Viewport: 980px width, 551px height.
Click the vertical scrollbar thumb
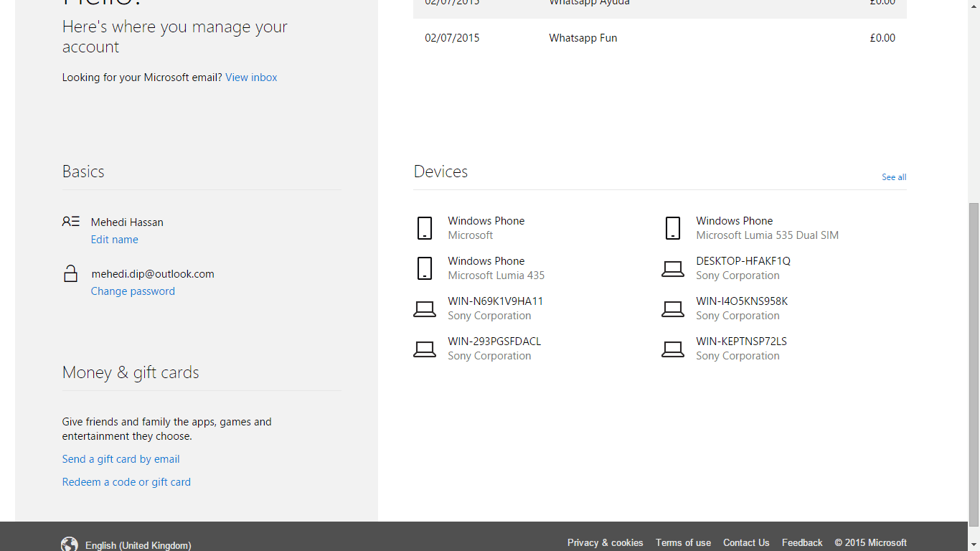(x=974, y=364)
